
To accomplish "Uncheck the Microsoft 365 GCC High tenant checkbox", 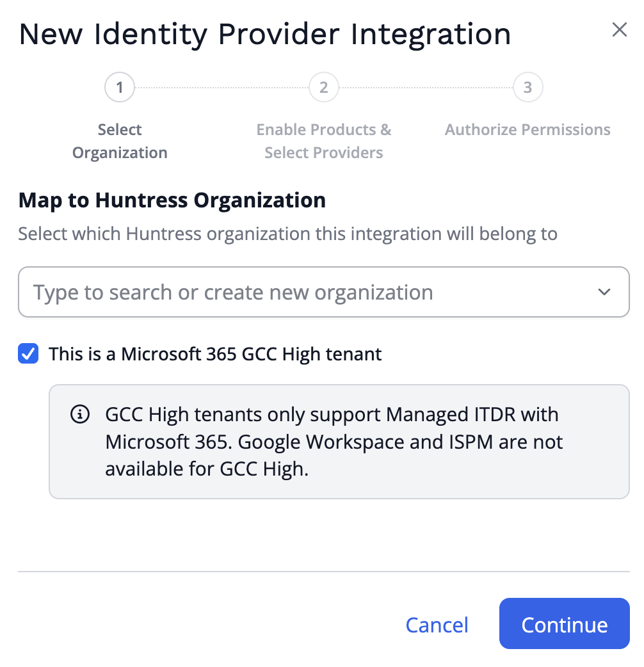I will tap(28, 353).
